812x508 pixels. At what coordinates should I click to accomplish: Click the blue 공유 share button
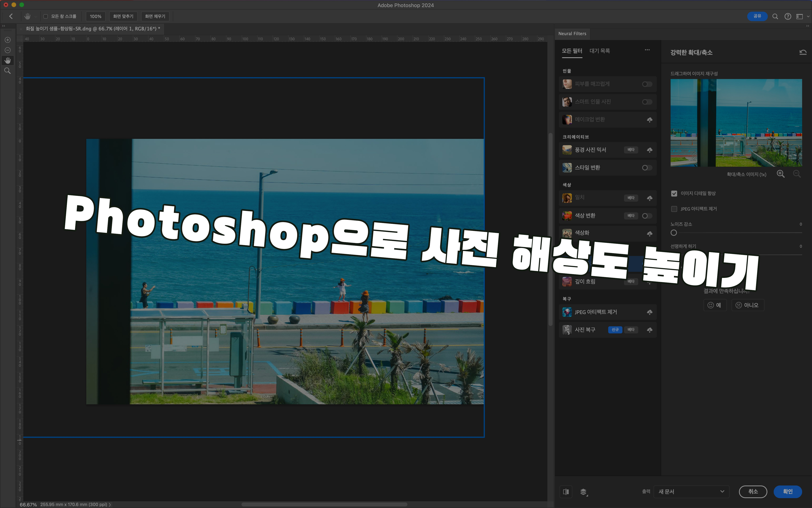(x=757, y=16)
